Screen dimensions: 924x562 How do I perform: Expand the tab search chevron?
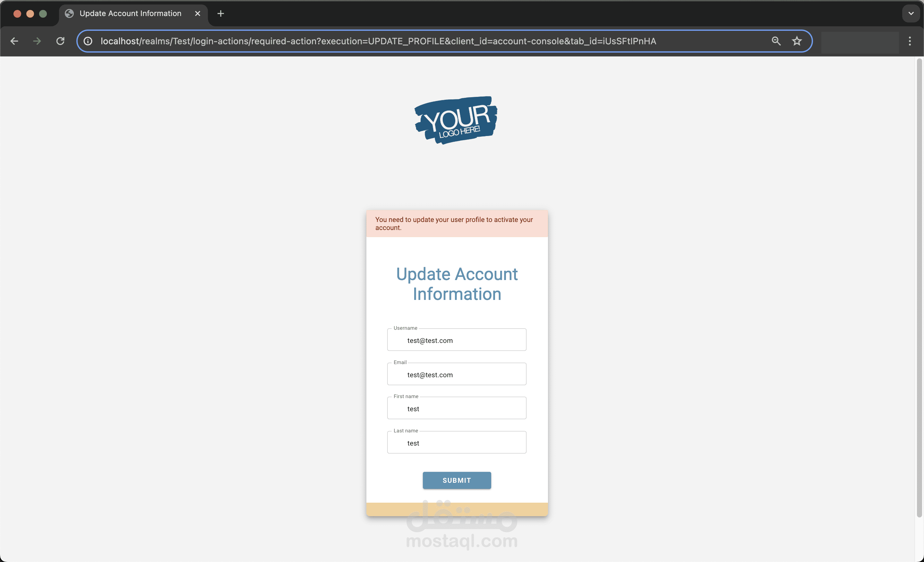tap(911, 13)
